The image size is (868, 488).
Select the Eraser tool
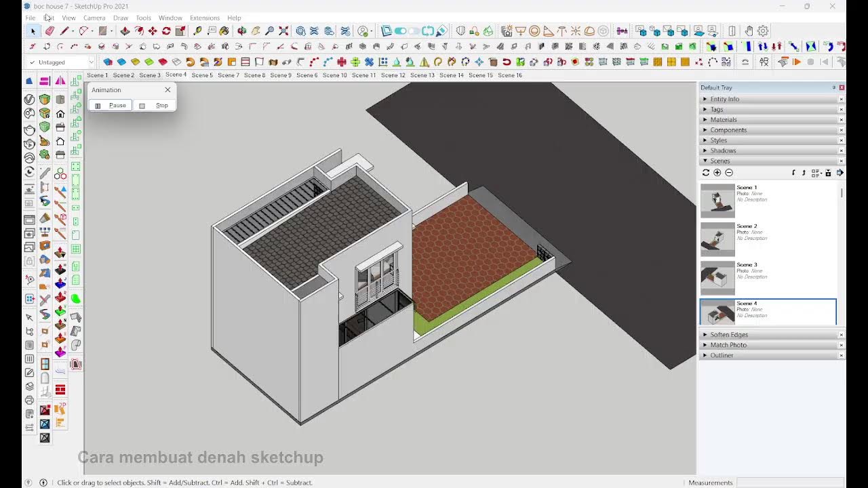pos(50,31)
